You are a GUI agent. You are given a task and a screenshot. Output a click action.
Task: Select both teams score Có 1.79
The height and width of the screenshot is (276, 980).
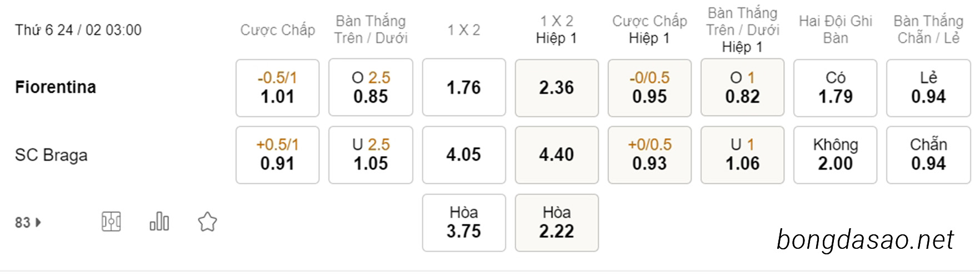(835, 88)
